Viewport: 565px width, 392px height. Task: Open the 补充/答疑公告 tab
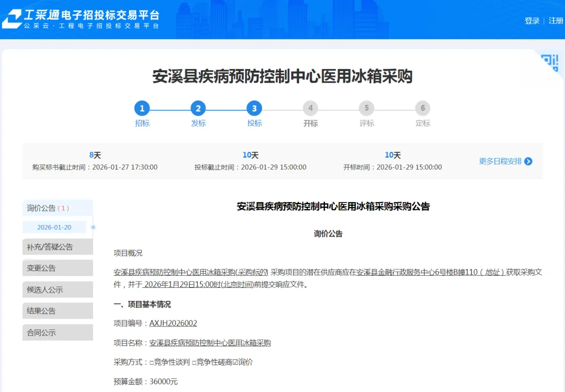click(58, 247)
